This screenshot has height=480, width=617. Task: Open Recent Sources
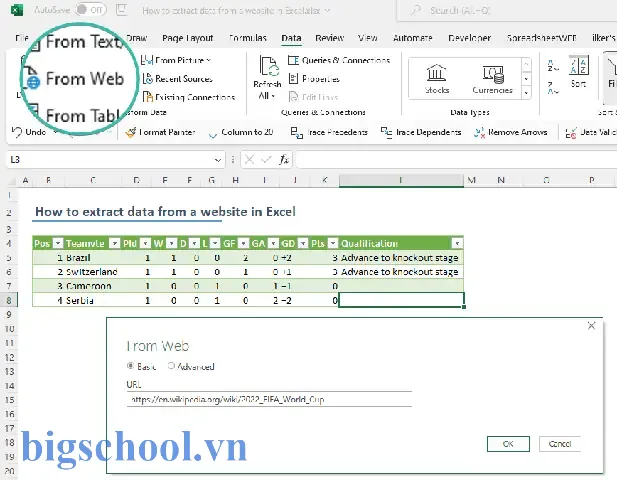[177, 79]
